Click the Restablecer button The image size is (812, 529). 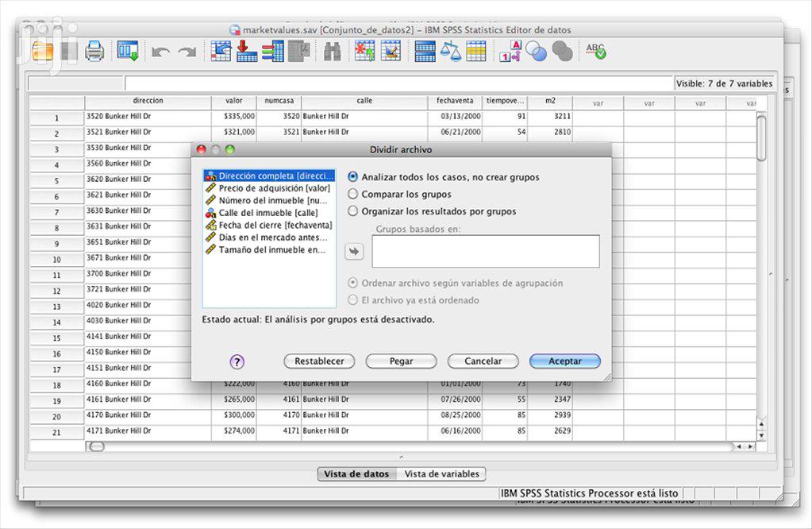(319, 361)
